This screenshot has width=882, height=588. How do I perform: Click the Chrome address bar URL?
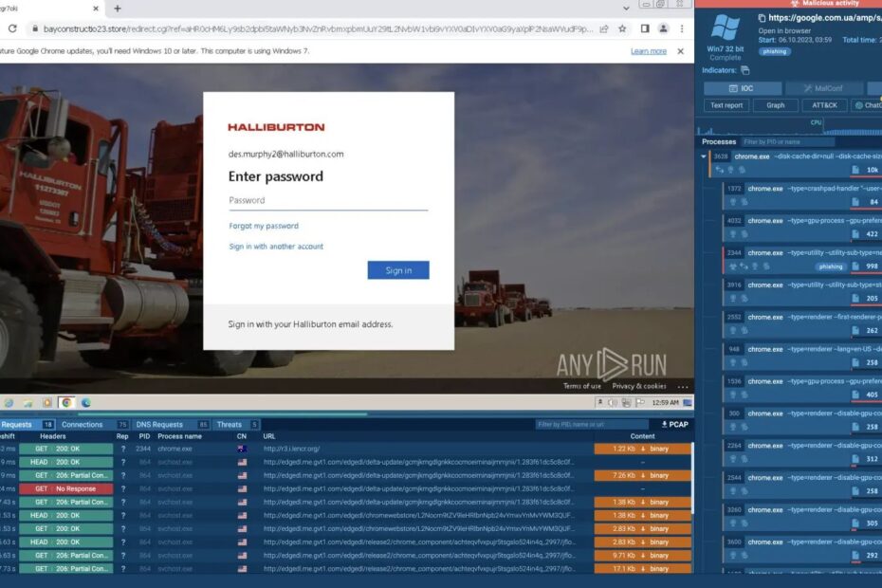click(x=318, y=28)
